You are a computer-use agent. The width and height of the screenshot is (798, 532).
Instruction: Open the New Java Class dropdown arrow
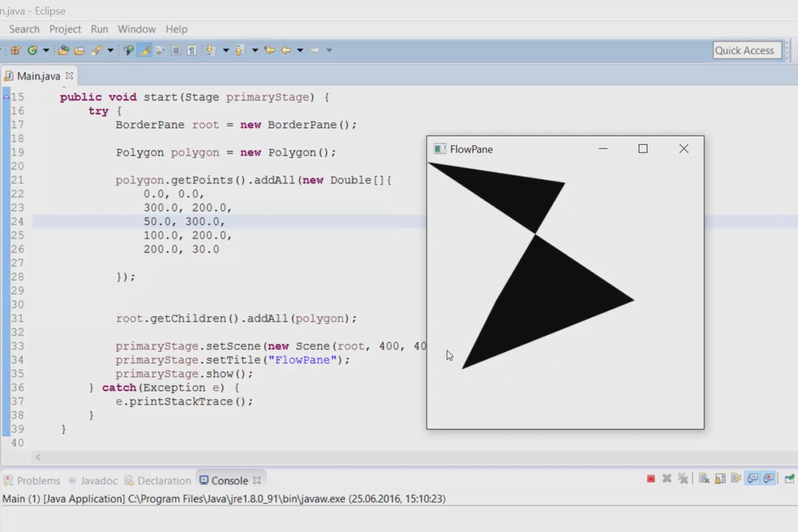[x=46, y=50]
